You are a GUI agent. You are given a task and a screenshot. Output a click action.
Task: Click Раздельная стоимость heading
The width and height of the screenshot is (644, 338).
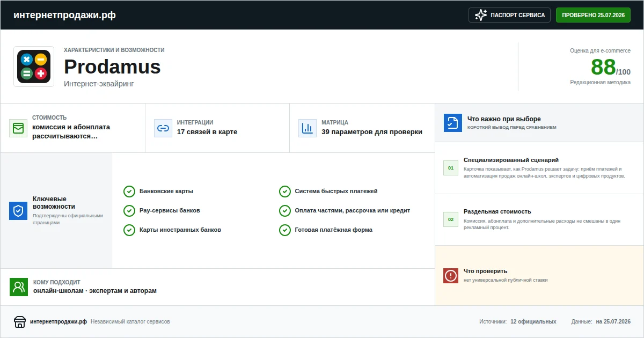click(x=497, y=211)
